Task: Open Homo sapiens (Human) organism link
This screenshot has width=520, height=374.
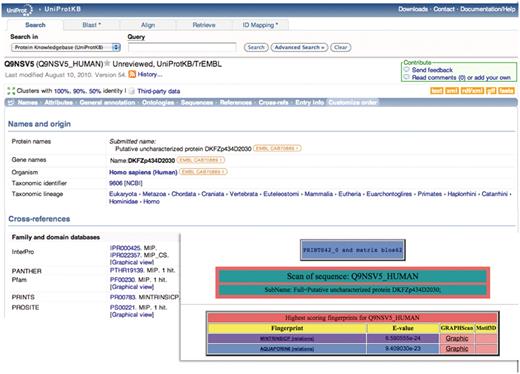Action: [143, 172]
